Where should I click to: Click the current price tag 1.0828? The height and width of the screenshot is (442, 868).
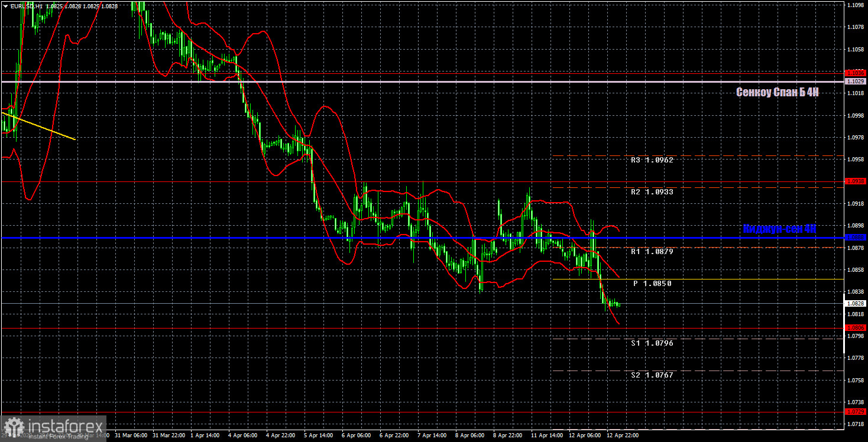(x=856, y=303)
